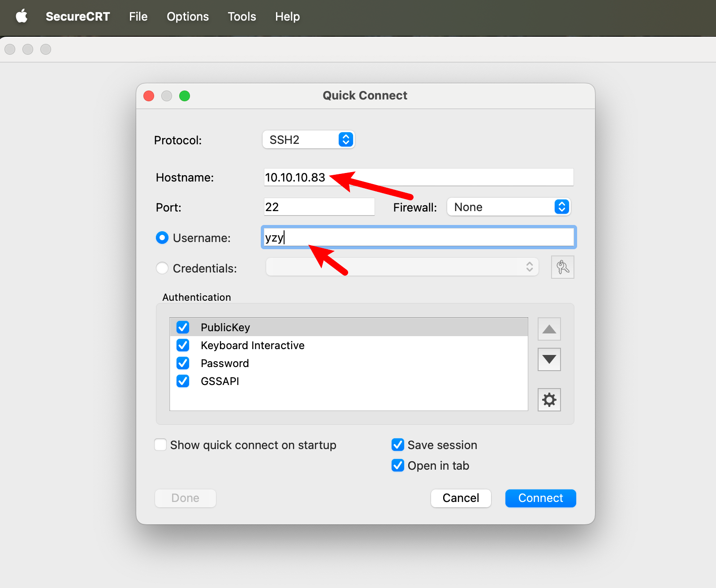This screenshot has height=588, width=716.
Task: Move authentication method up with arrow
Action: tap(549, 329)
